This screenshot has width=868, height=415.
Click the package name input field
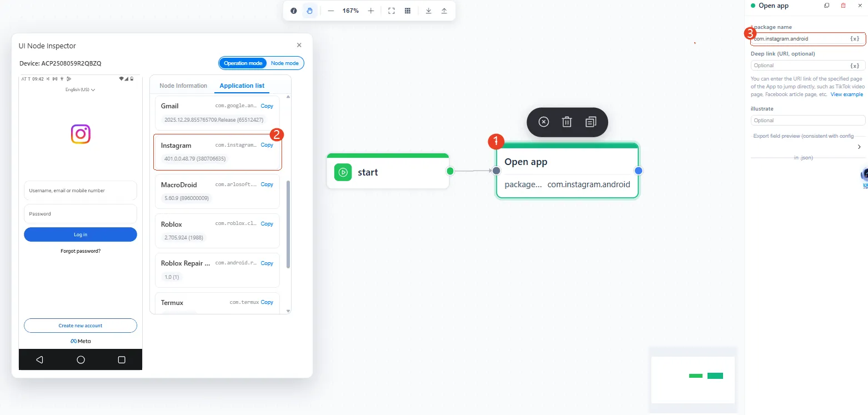(808, 39)
